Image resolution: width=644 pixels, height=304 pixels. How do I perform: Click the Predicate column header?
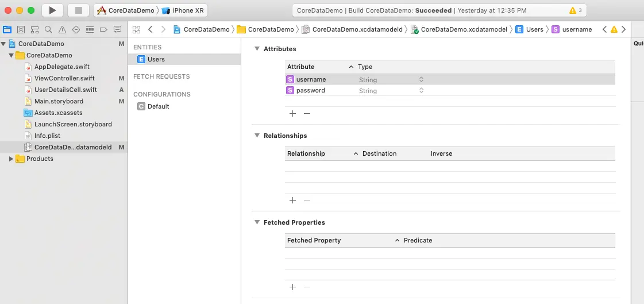[x=418, y=240]
